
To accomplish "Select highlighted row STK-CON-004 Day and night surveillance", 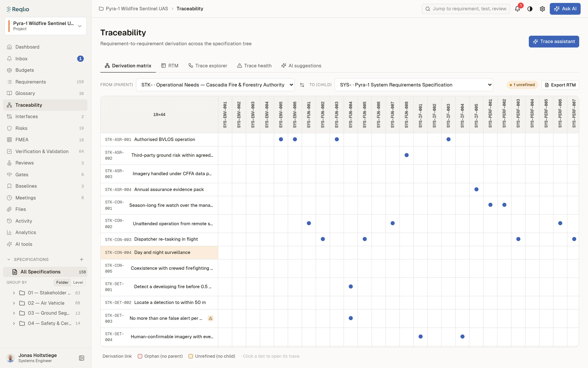I will [159, 252].
